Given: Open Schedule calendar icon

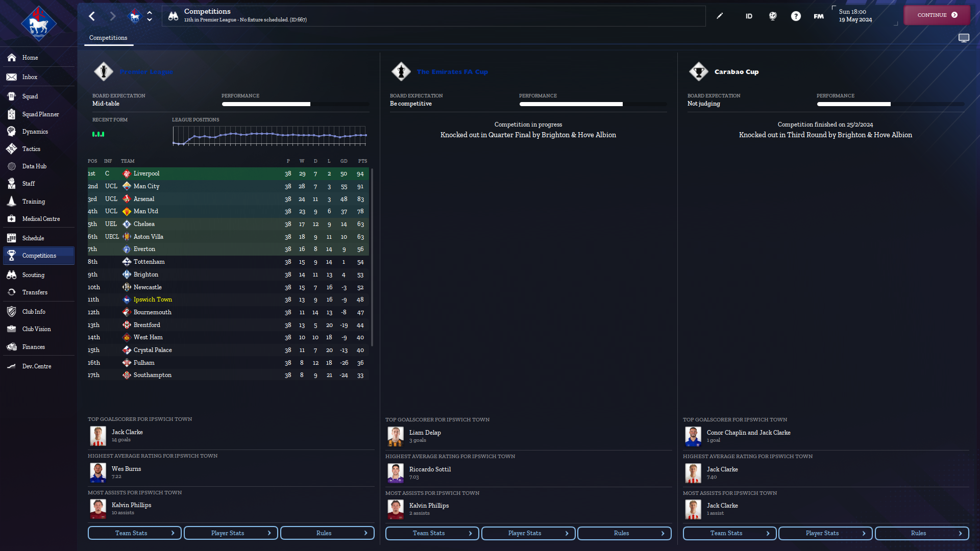Looking at the screenshot, I should point(12,238).
